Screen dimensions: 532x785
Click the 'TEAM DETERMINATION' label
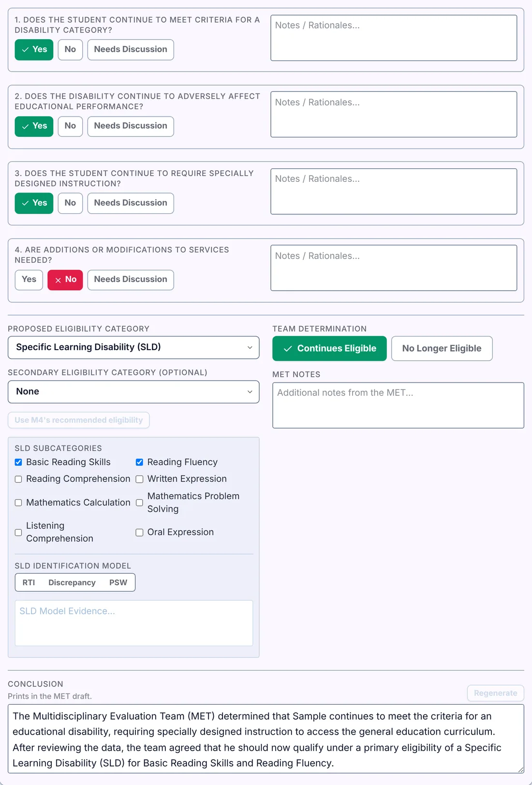(320, 329)
